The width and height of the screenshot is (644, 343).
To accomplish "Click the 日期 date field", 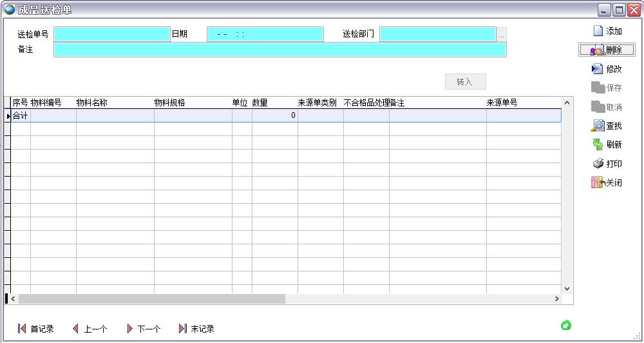I will pos(265,34).
